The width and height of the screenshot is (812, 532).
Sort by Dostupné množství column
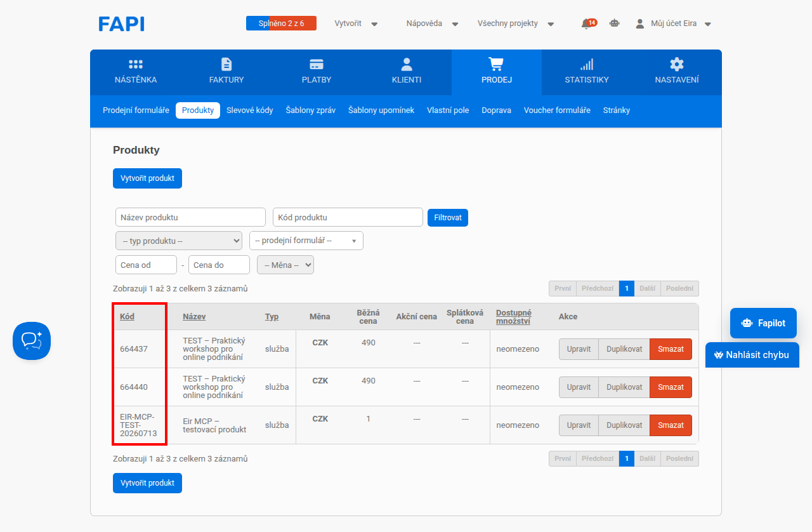pyautogui.click(x=514, y=317)
